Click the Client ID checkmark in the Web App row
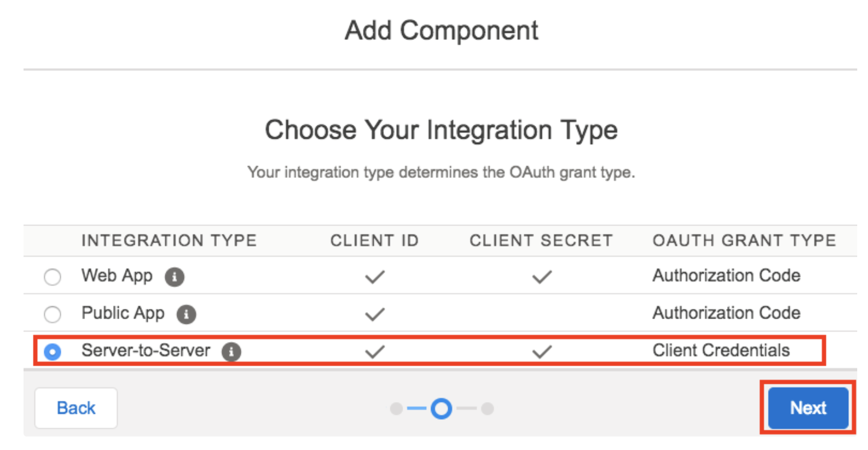This screenshot has width=868, height=450. [x=375, y=277]
